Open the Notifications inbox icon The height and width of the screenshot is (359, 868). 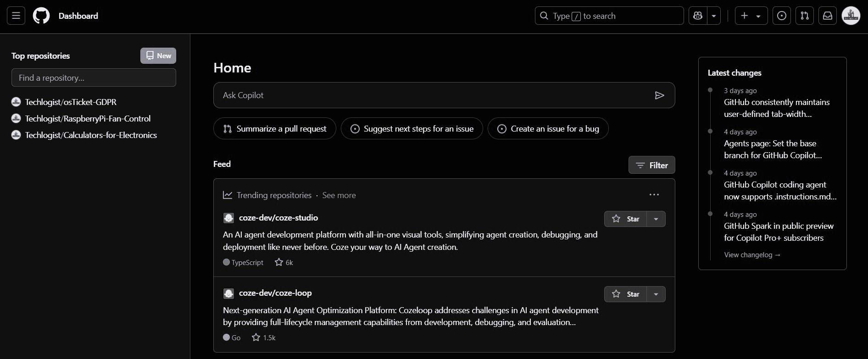(828, 16)
